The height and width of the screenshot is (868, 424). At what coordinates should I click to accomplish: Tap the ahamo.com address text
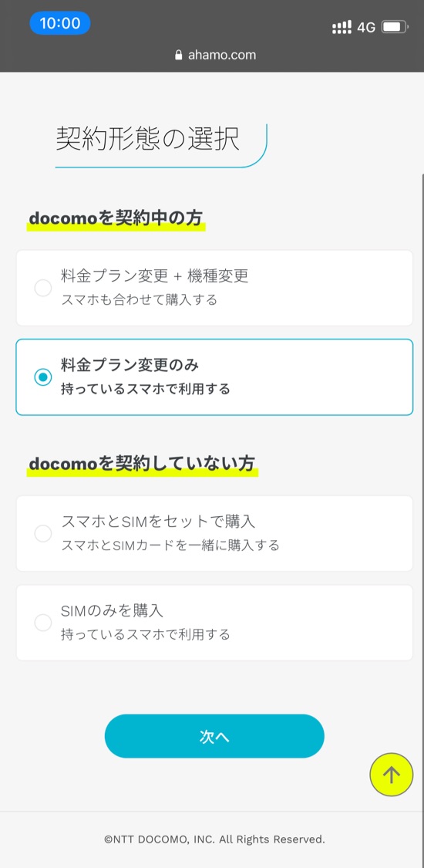[x=222, y=56]
